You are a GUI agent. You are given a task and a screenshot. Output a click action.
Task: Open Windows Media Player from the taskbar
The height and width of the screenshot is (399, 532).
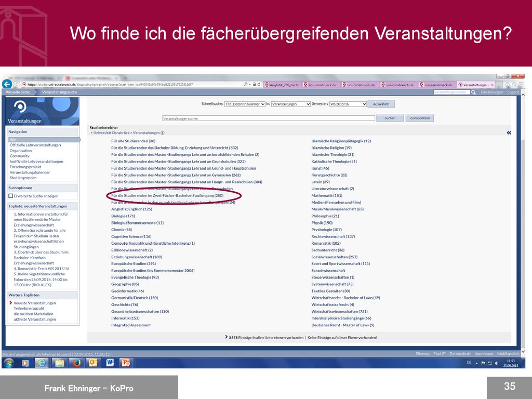pyautogui.click(x=25, y=363)
